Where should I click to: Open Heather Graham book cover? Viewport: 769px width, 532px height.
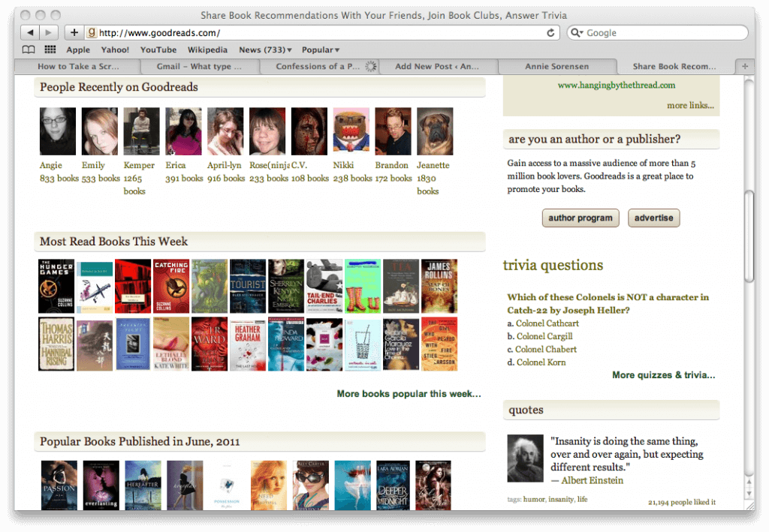[x=248, y=344]
